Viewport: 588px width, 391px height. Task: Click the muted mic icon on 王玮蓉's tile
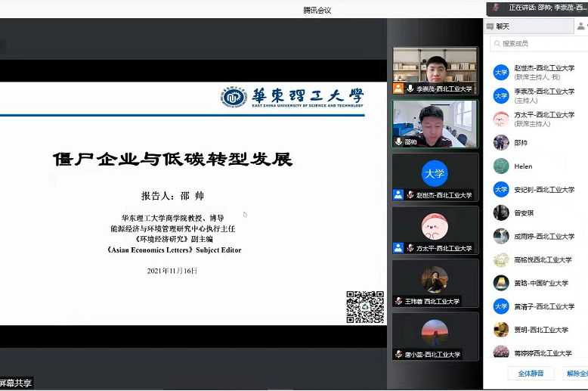[x=398, y=301]
